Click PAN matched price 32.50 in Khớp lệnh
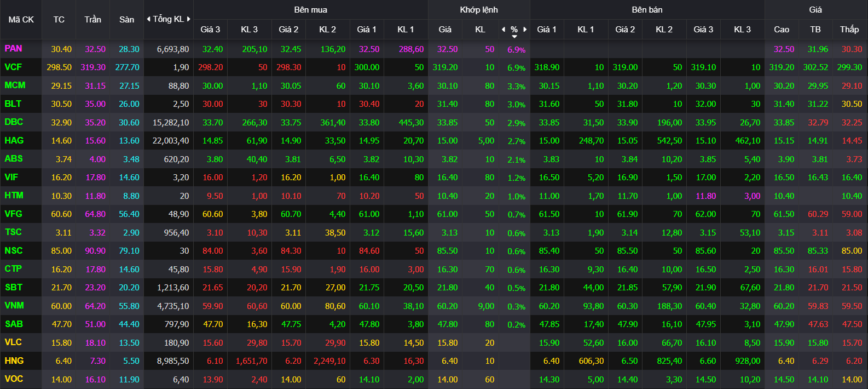Viewport: 868px width, 389px height. point(447,49)
